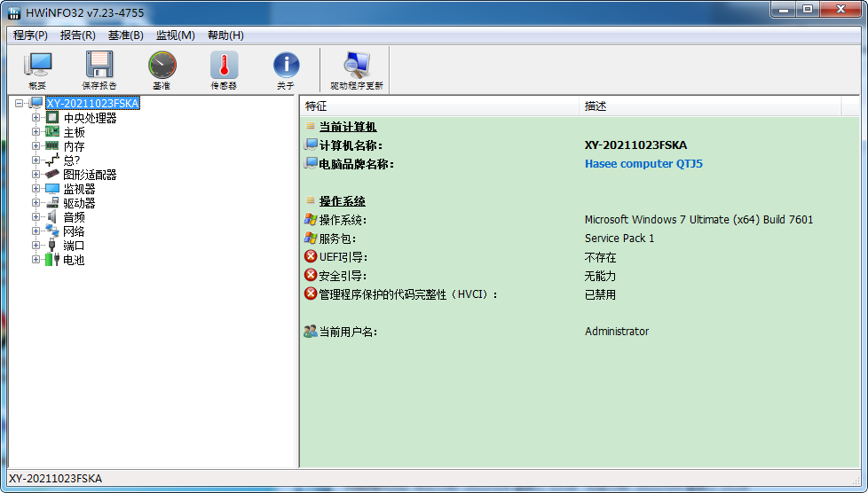Screen dimensions: 868x493
Task: Select the 电池 battery icon
Action: pos(52,259)
